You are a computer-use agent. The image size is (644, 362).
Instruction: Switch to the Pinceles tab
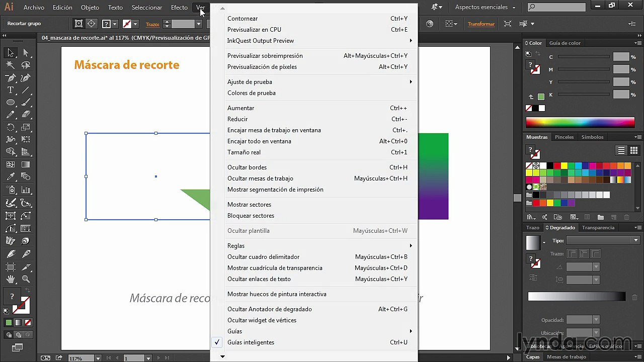tap(564, 137)
